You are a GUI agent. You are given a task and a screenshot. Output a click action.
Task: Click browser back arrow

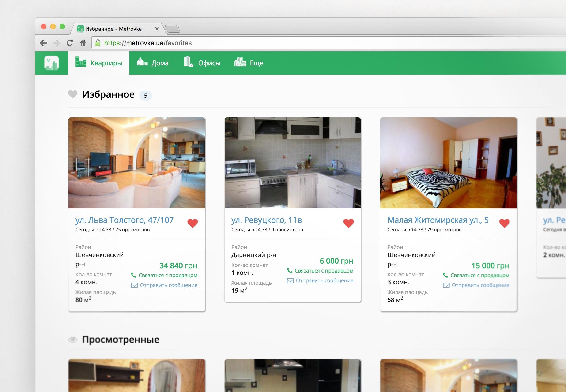tap(44, 43)
